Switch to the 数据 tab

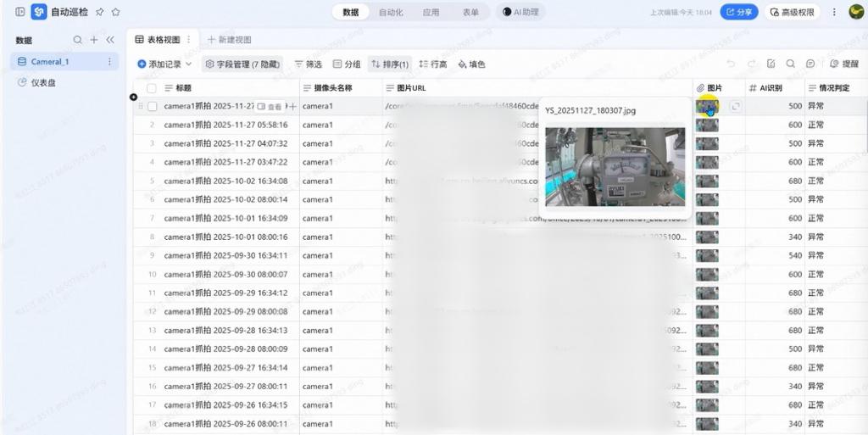tap(350, 12)
